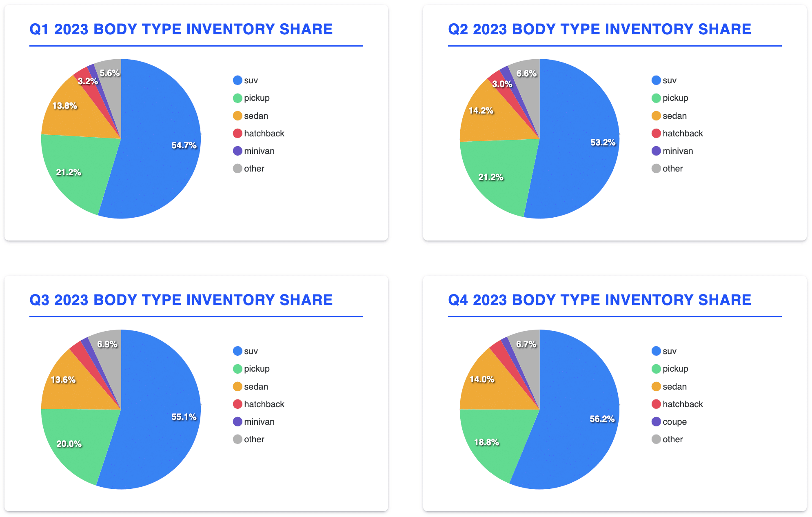Click the purple coupe legend dot in Q4 chart
Viewport: 812px width, 517px height.
coord(656,422)
